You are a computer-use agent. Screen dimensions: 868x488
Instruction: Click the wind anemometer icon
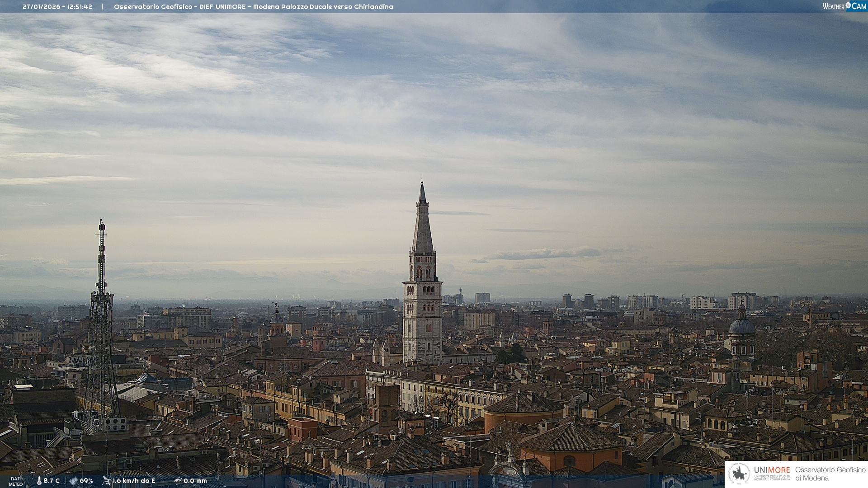(106, 481)
